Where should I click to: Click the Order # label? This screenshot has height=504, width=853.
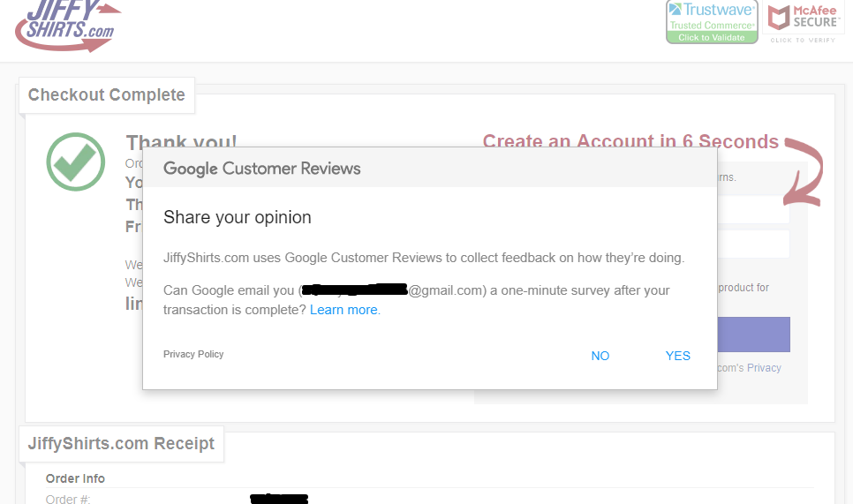click(x=68, y=499)
